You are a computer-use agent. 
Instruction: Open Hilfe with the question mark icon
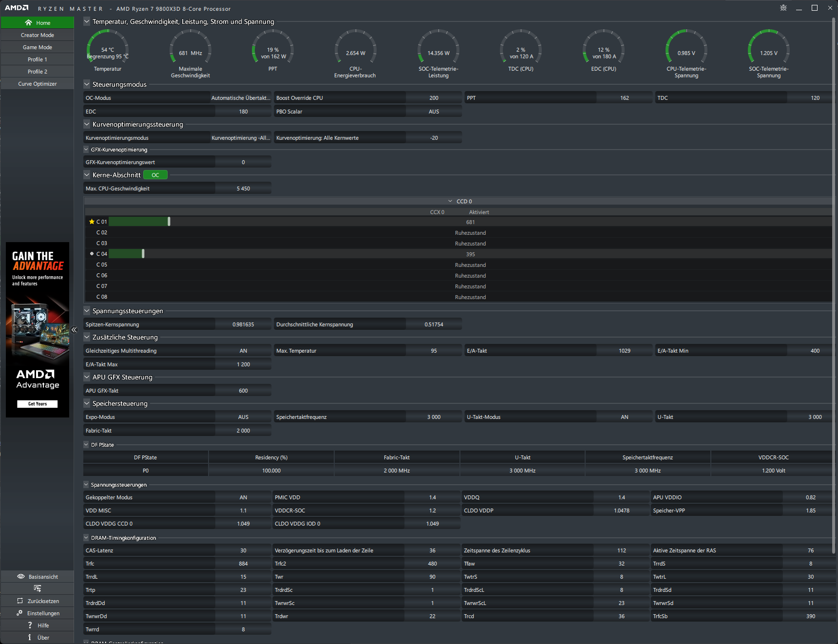point(30,625)
